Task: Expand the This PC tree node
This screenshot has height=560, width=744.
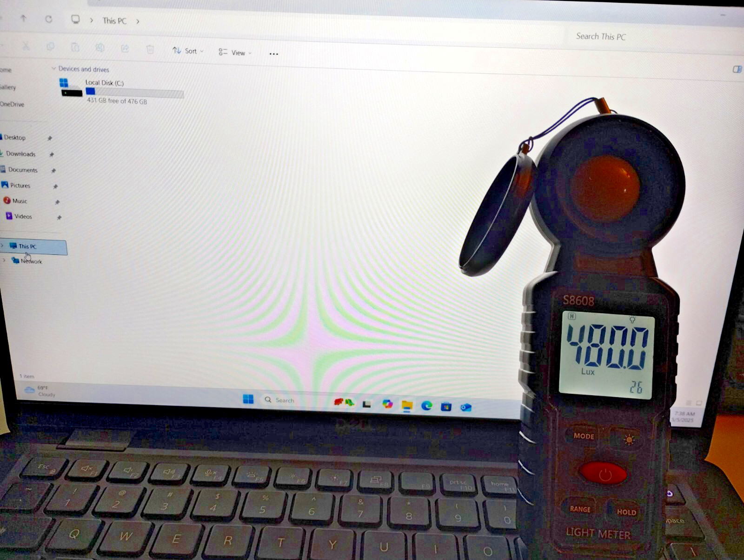Action: tap(2, 245)
